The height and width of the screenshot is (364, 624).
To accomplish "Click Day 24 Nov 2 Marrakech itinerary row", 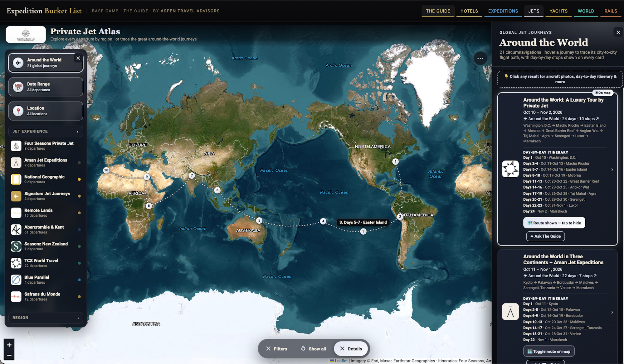I will [545, 211].
